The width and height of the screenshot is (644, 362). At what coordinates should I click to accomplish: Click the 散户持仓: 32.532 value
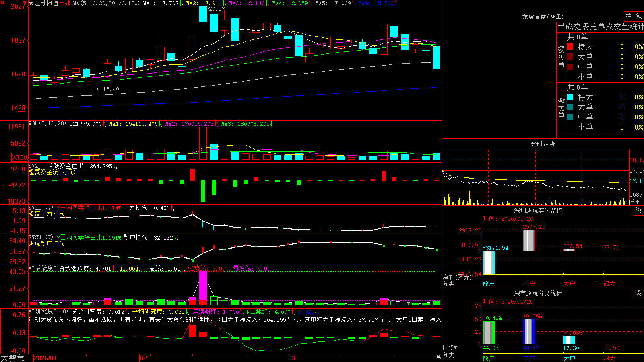(x=151, y=238)
